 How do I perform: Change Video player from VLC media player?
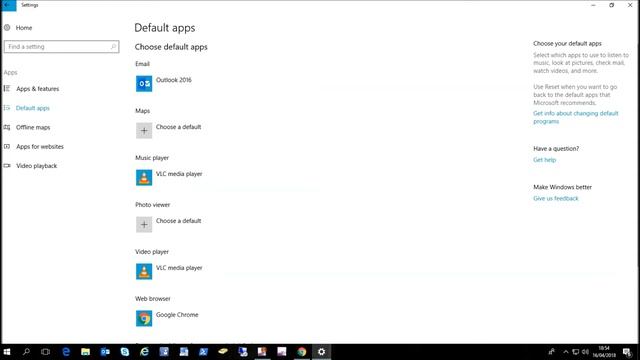(179, 268)
